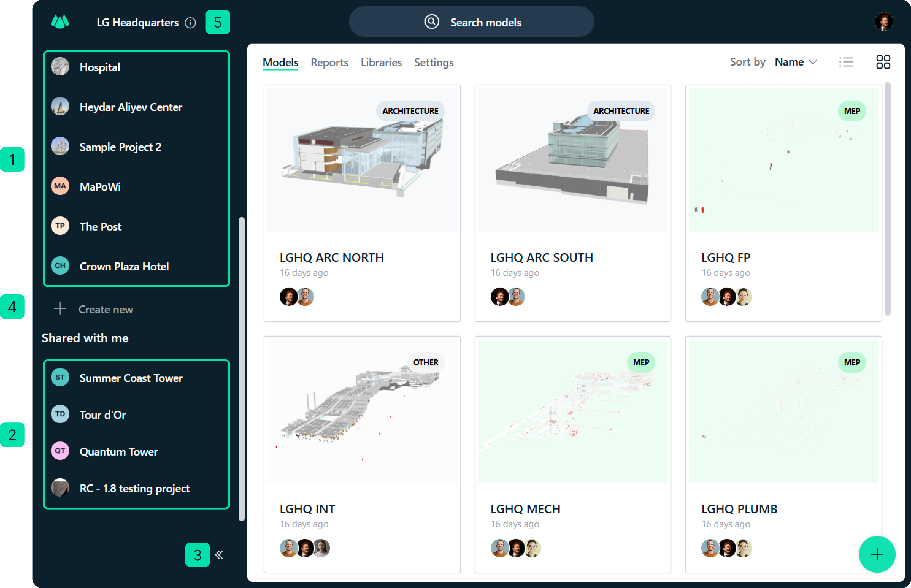Viewport: 911px width, 588px height.
Task: Open Sort by Name dropdown
Action: (x=796, y=62)
